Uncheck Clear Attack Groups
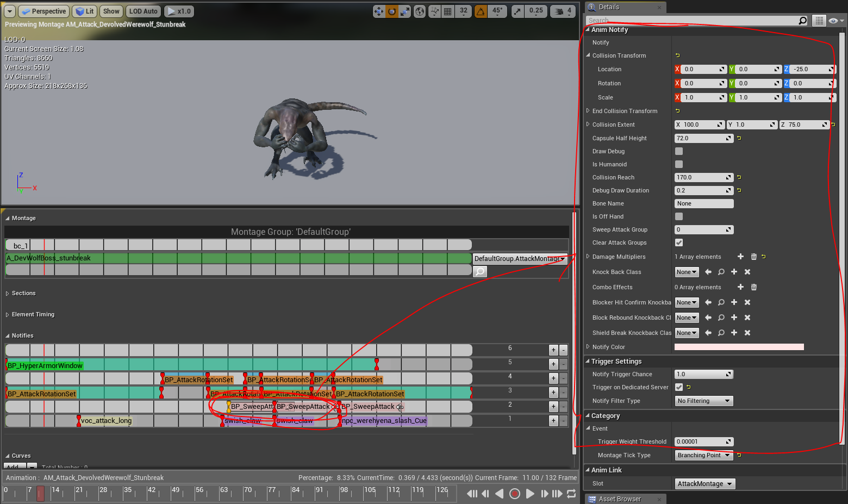The height and width of the screenshot is (504, 848). coord(679,242)
